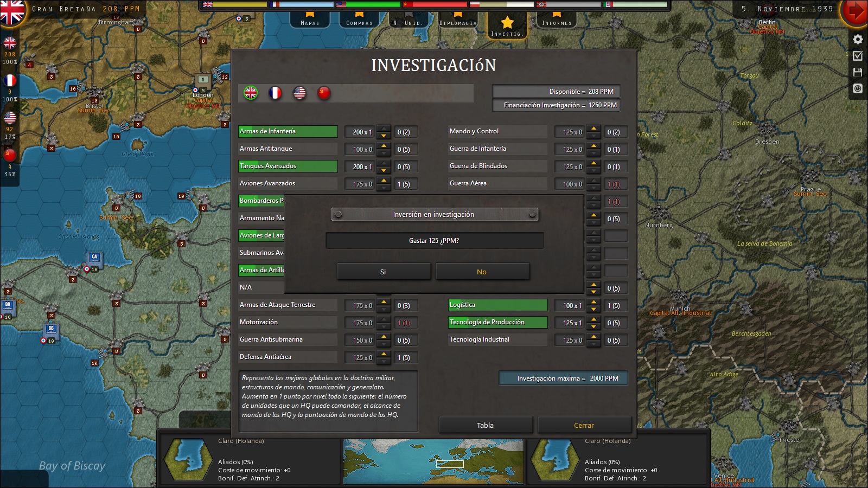
Task: Click the Germany flag in top status bar
Action: coord(541,4)
